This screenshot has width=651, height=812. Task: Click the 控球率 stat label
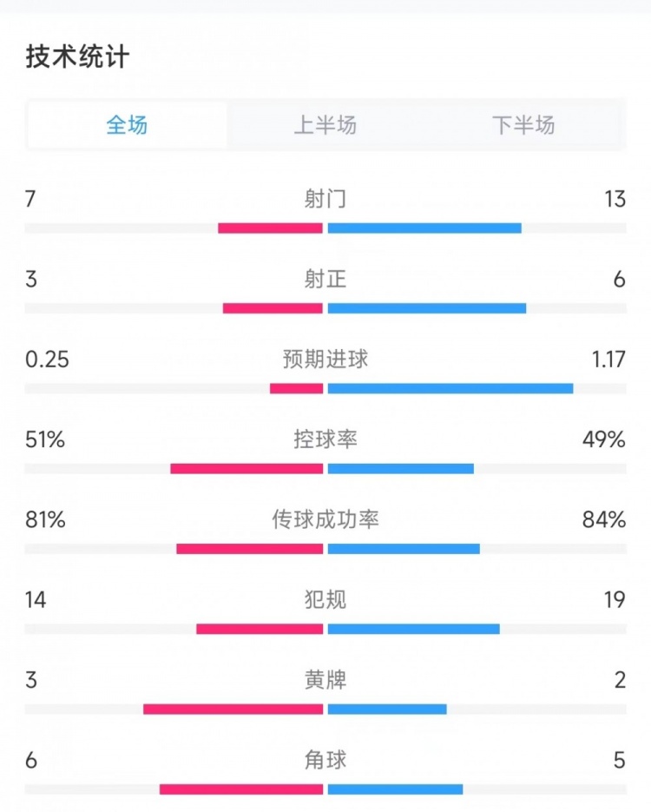325,439
